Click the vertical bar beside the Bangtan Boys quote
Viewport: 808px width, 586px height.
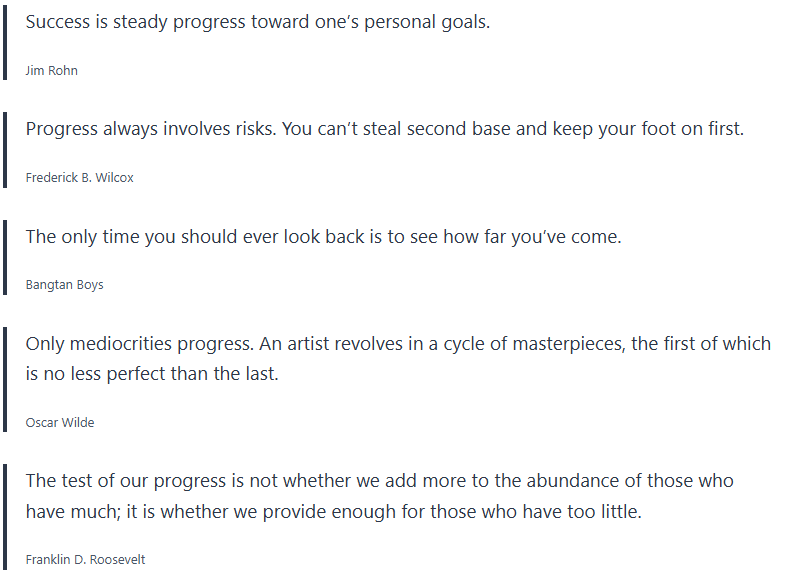coord(5,258)
